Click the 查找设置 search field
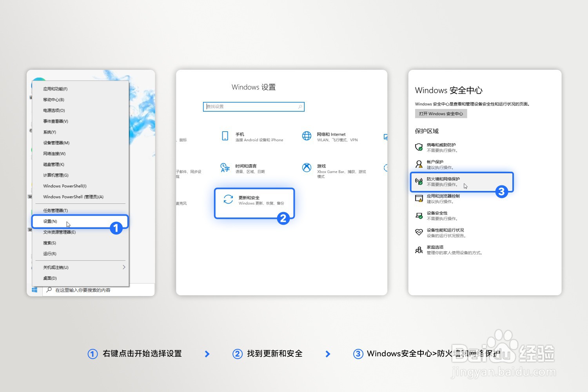The height and width of the screenshot is (392, 588). pos(254,107)
